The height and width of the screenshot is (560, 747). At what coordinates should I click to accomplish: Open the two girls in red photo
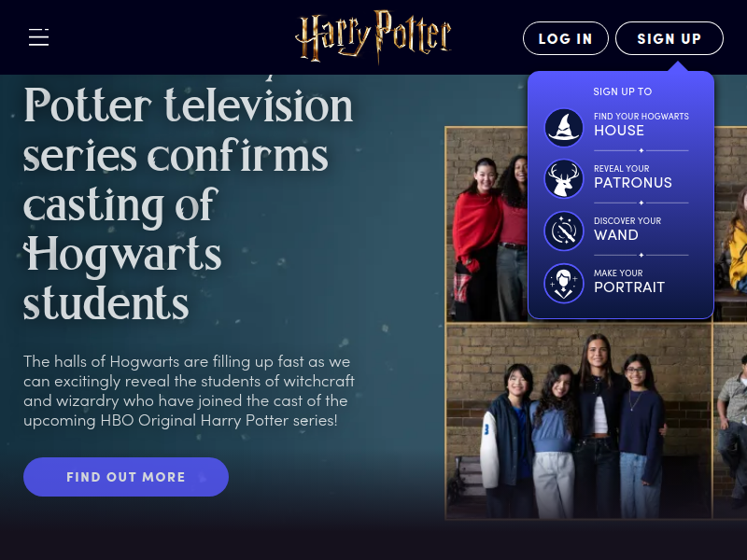point(486,224)
